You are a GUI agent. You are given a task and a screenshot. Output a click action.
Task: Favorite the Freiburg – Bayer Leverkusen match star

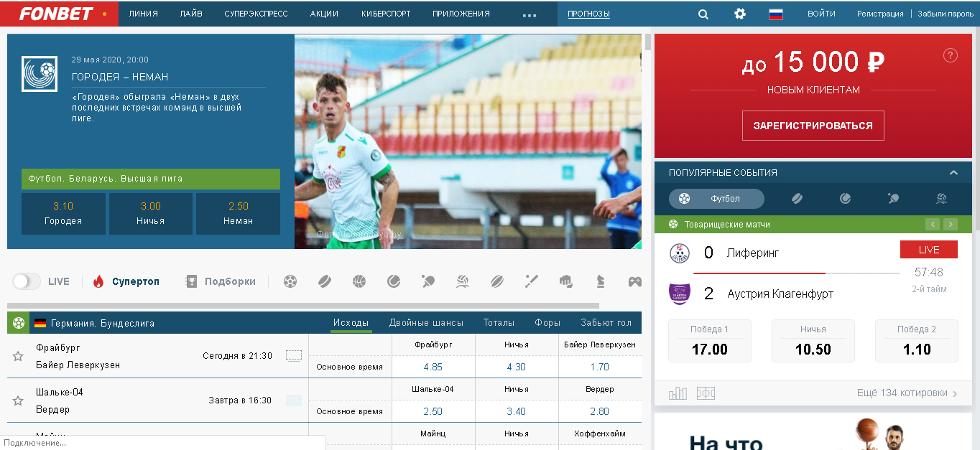pyautogui.click(x=18, y=356)
